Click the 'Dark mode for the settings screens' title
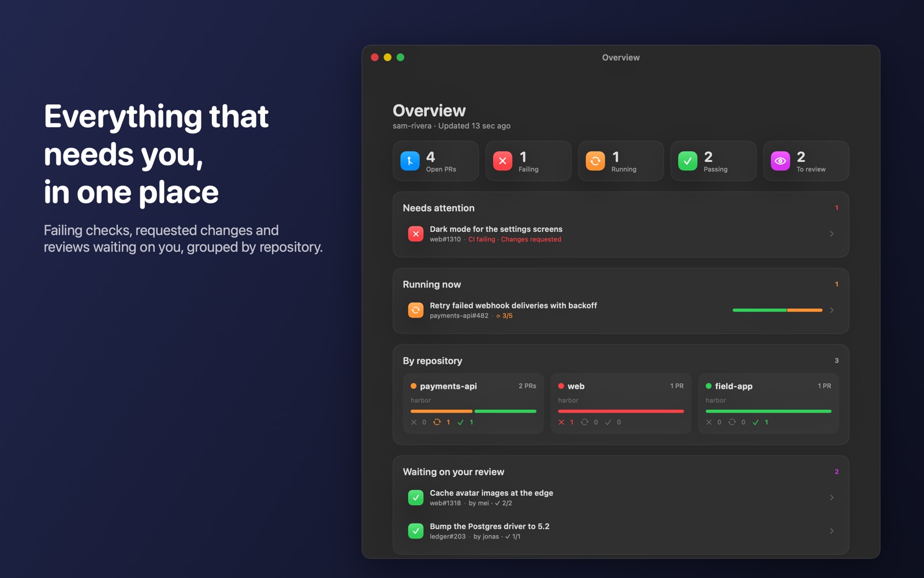 point(496,229)
